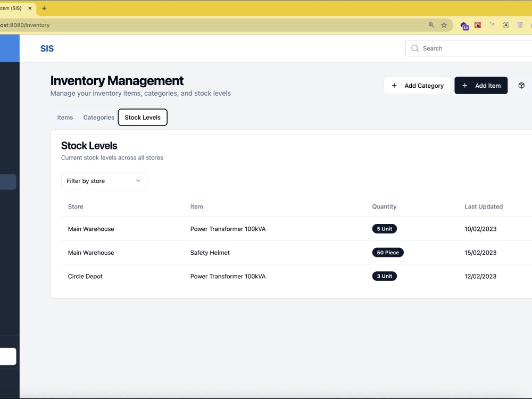
Task: Click the 5 Unit quantity badge
Action: [385, 229]
